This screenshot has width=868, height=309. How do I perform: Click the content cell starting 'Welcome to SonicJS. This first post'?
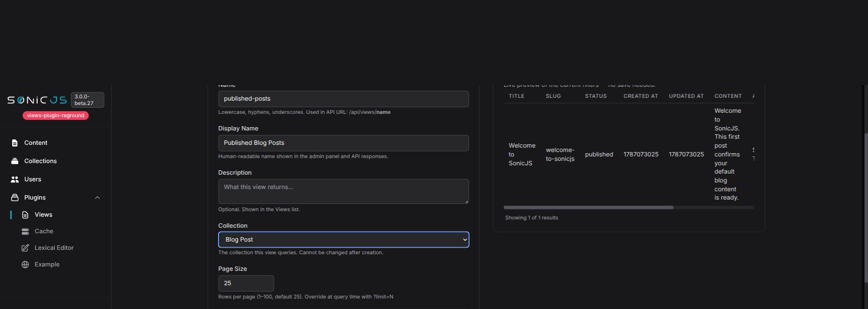(728, 154)
